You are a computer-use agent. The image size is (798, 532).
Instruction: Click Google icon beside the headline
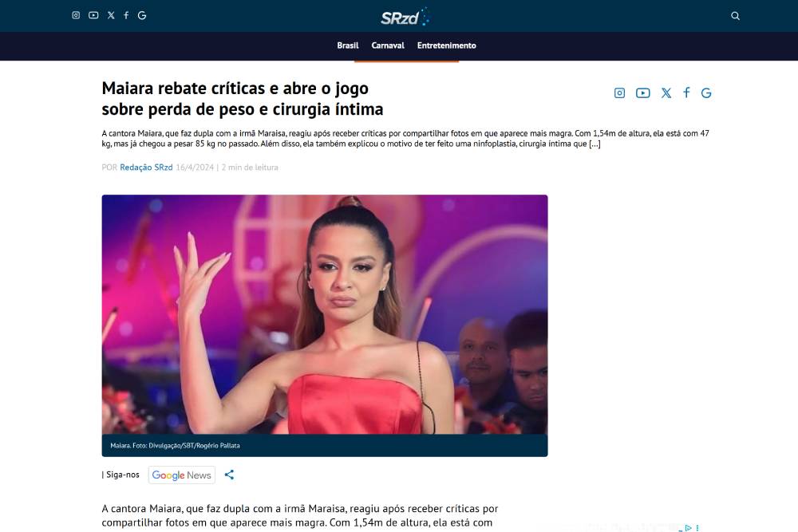pyautogui.click(x=706, y=93)
